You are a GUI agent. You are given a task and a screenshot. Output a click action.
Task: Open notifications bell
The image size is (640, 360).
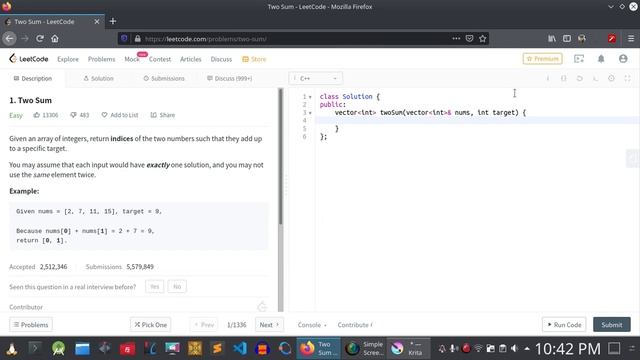[601, 59]
